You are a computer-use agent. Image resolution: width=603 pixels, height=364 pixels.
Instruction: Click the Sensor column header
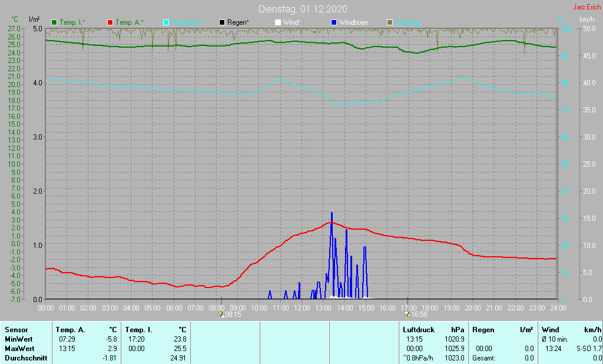click(16, 330)
